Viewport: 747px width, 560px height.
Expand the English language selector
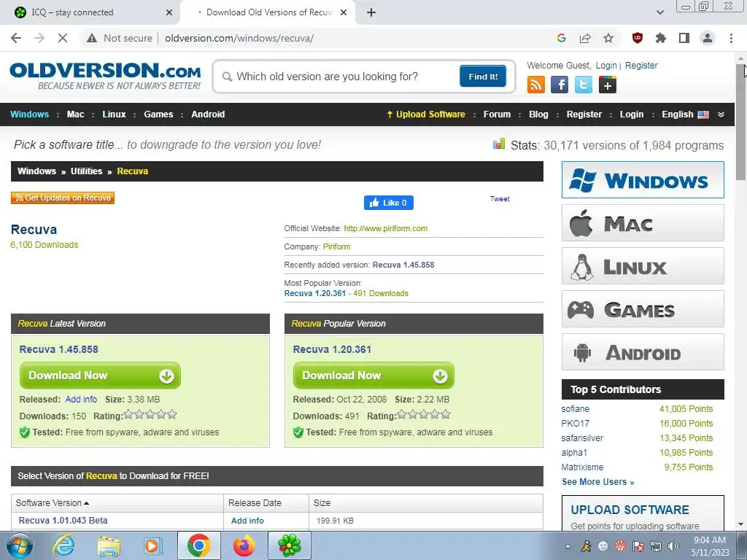click(x=685, y=114)
